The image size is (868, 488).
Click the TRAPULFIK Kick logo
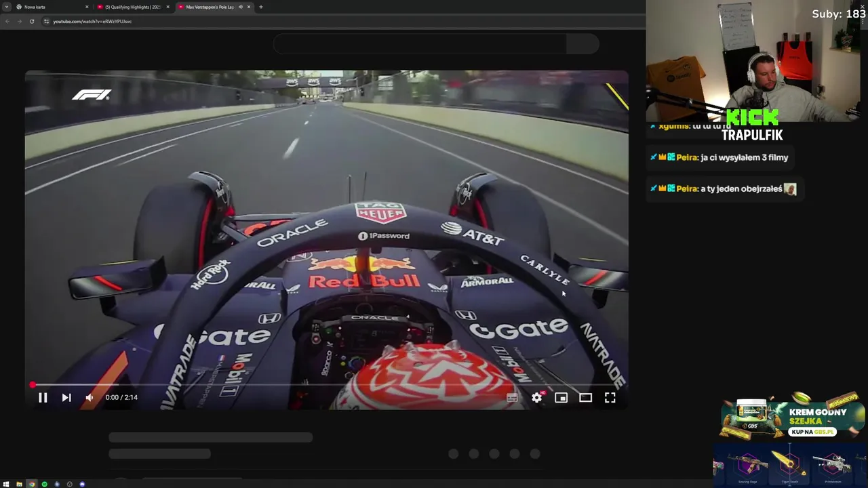coord(752,126)
